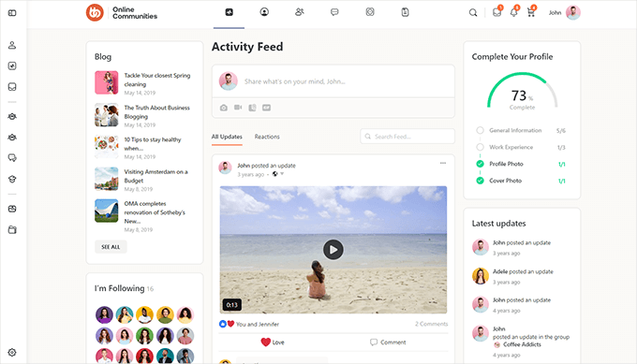Open the profile icon in left sidebar

coord(12,45)
